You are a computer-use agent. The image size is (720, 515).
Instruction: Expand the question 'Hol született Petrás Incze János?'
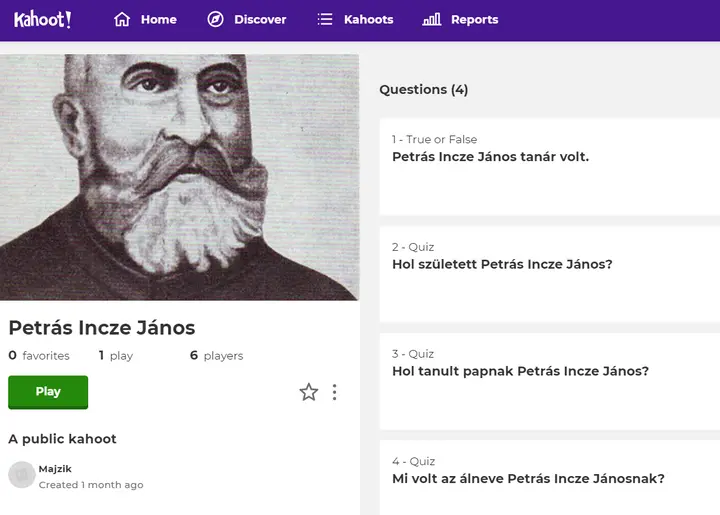tap(549, 273)
